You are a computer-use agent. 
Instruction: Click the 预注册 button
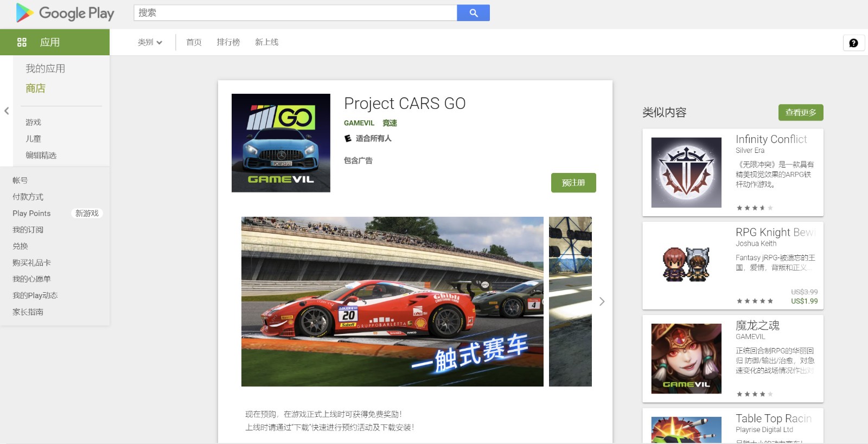[x=573, y=183]
